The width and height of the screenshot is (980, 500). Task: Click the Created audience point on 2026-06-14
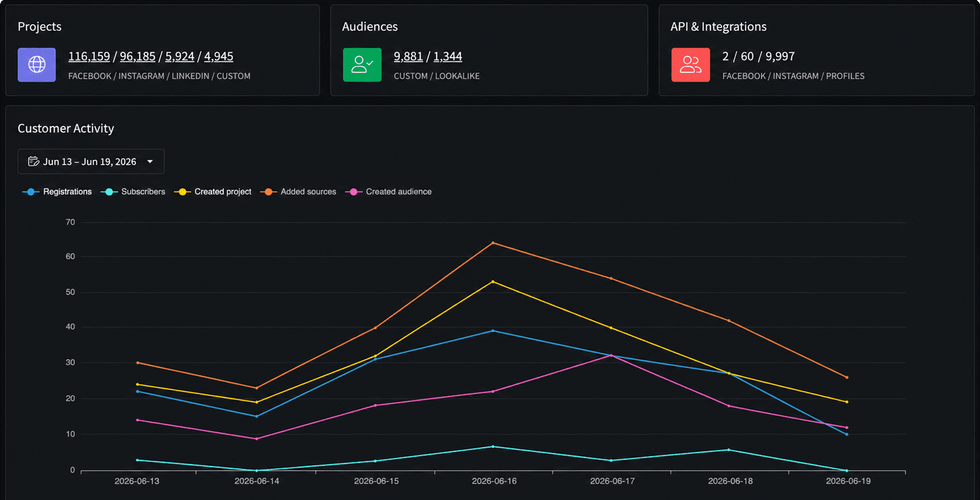point(256,439)
